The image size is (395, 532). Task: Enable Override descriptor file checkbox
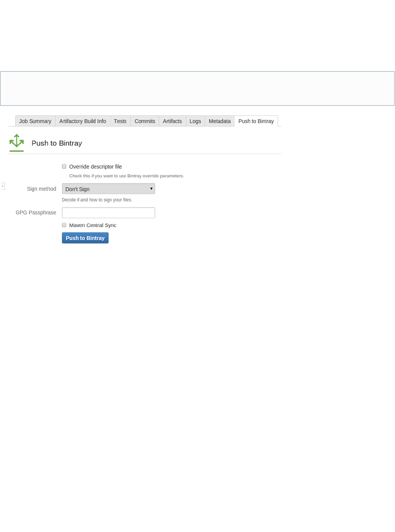(x=64, y=166)
